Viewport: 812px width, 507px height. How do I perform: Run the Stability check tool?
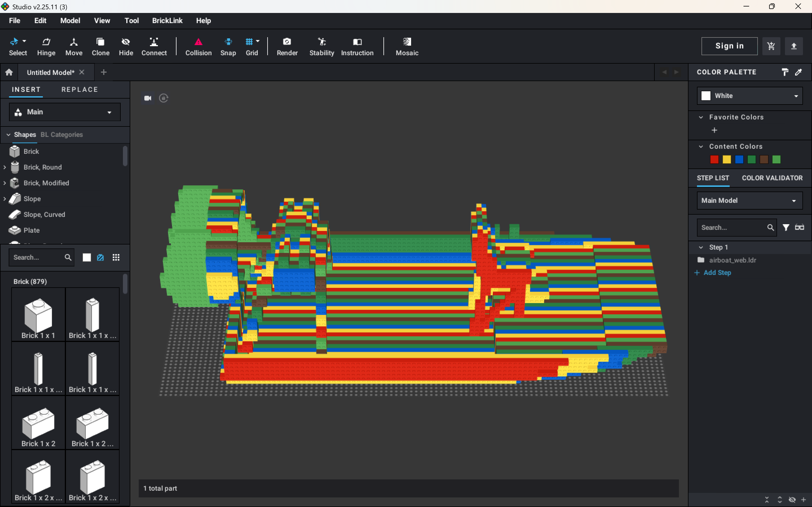[x=321, y=46]
